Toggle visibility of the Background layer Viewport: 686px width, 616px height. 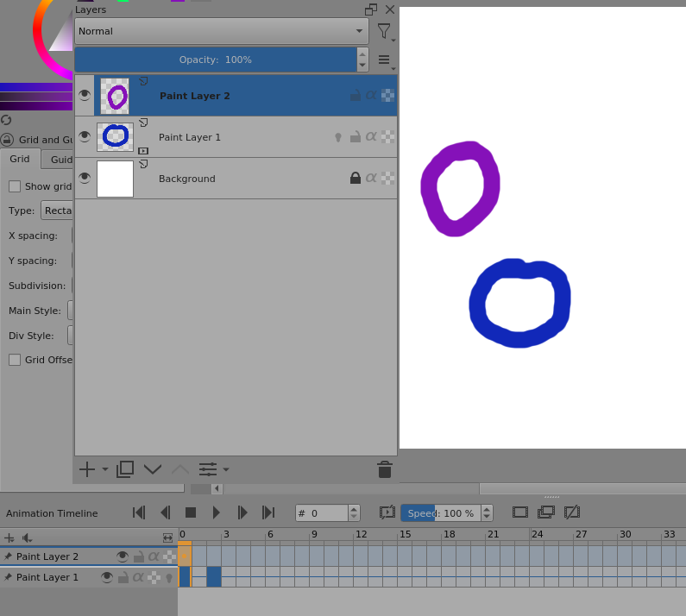pyautogui.click(x=85, y=178)
